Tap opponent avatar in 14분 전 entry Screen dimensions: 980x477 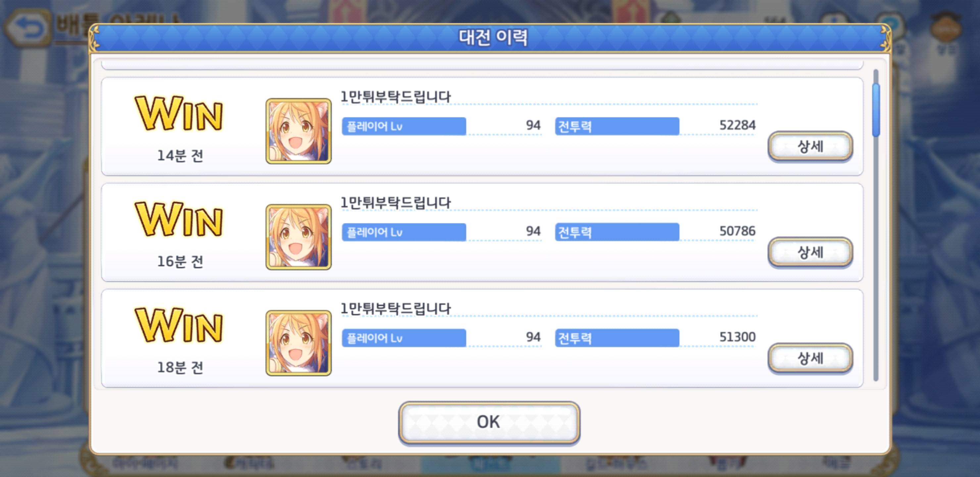point(298,131)
